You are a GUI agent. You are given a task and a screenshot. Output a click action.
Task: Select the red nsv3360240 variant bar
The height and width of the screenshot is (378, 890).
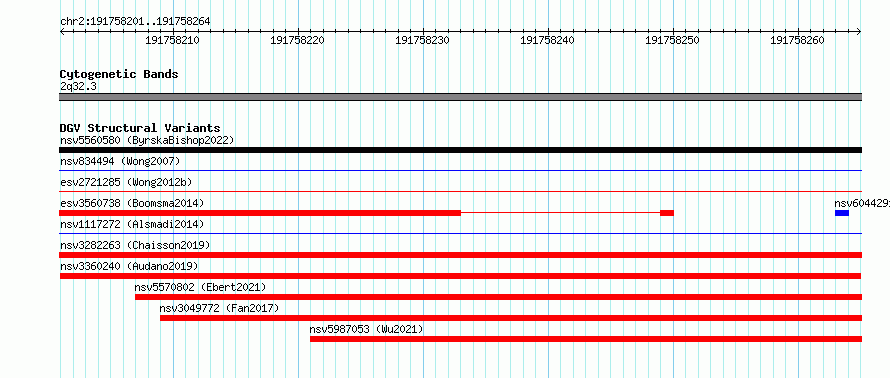point(460,276)
